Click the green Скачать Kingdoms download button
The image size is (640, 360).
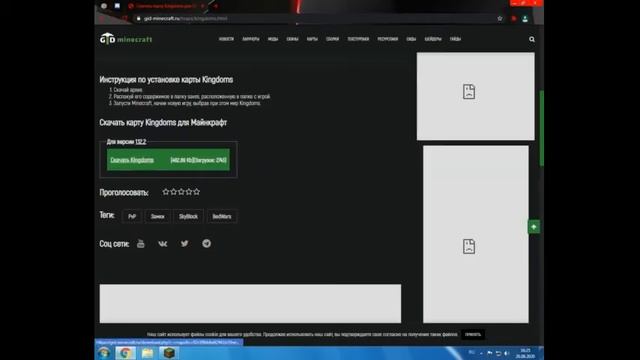coord(168,160)
